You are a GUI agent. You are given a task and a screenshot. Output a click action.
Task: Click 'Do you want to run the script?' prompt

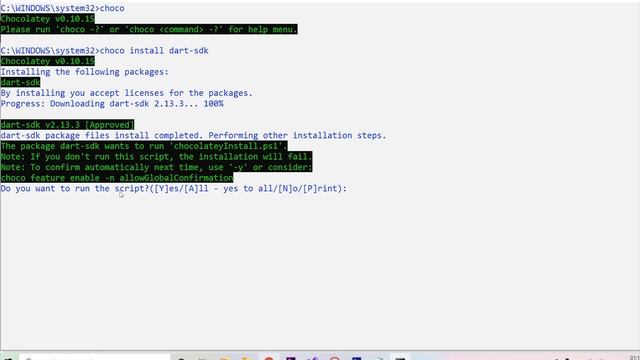173,189
